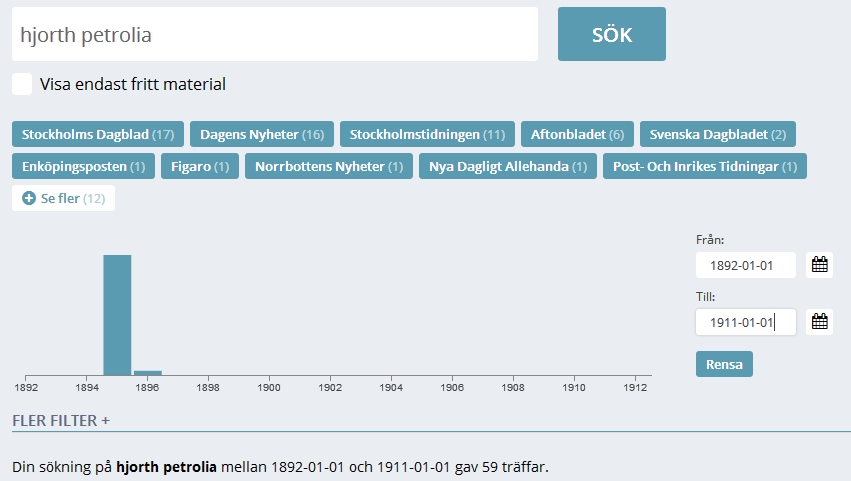This screenshot has height=481, width=851.
Task: Select Post- Och Inrikes Tidningar filter
Action: [x=704, y=166]
